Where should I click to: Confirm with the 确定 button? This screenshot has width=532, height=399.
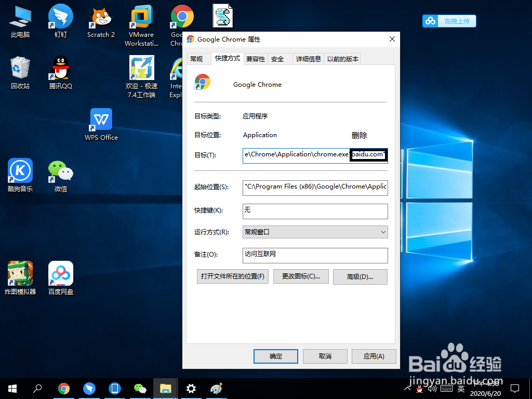click(276, 356)
